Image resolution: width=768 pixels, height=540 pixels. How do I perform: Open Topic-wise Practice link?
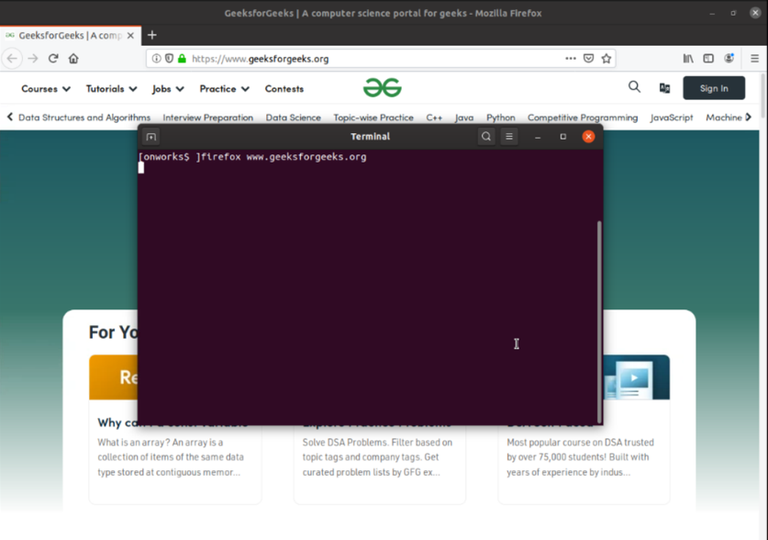point(373,118)
